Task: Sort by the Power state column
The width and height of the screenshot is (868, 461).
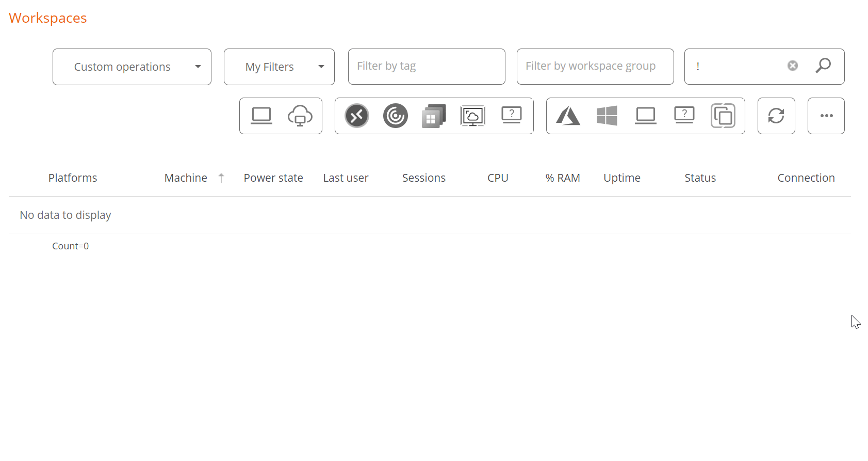Action: pos(273,178)
